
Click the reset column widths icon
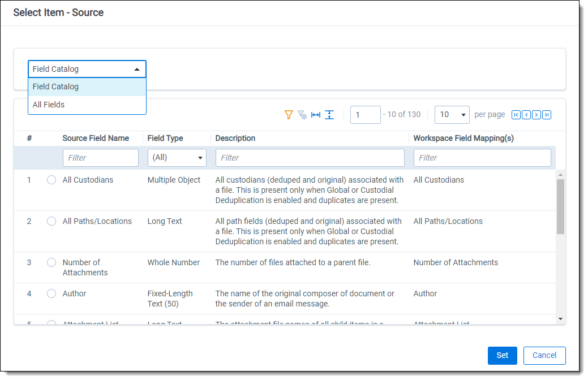point(316,115)
